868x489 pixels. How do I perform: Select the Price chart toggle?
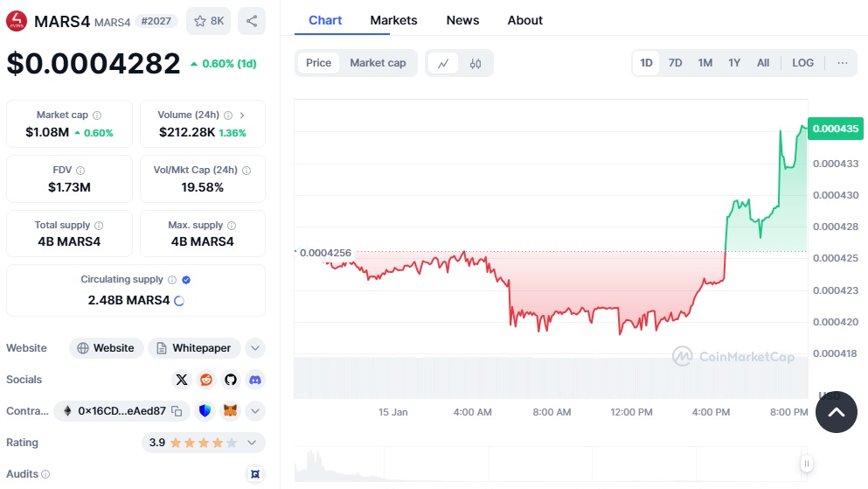tap(318, 63)
